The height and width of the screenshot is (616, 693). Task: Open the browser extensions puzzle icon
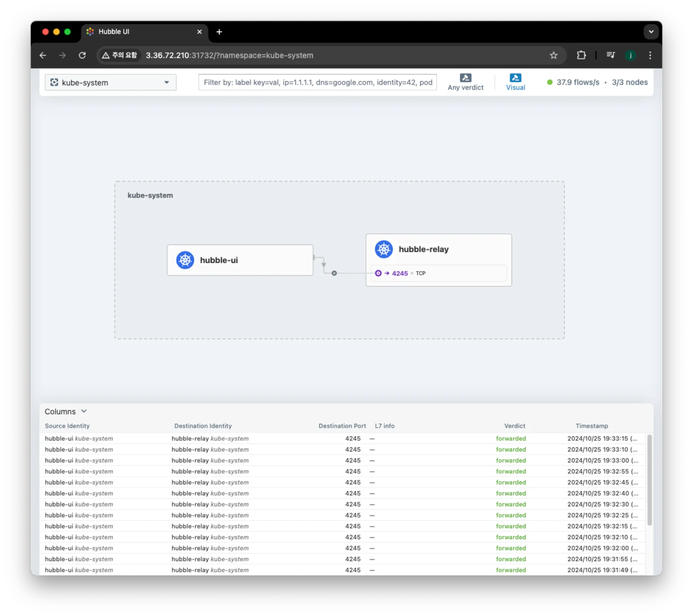[581, 55]
